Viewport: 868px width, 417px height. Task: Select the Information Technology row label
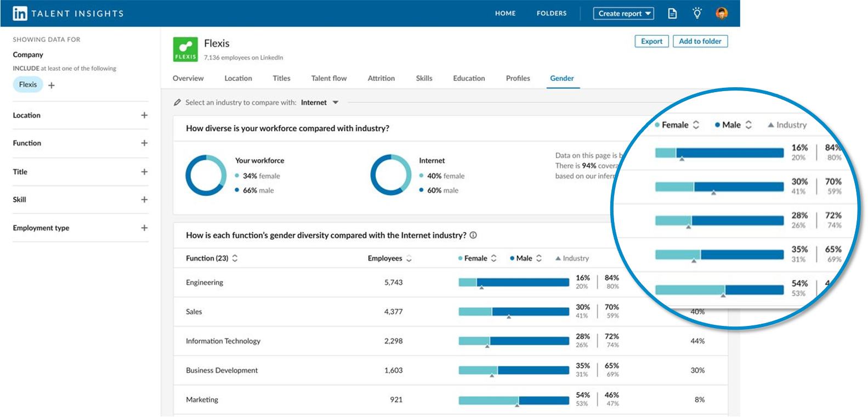[223, 341]
